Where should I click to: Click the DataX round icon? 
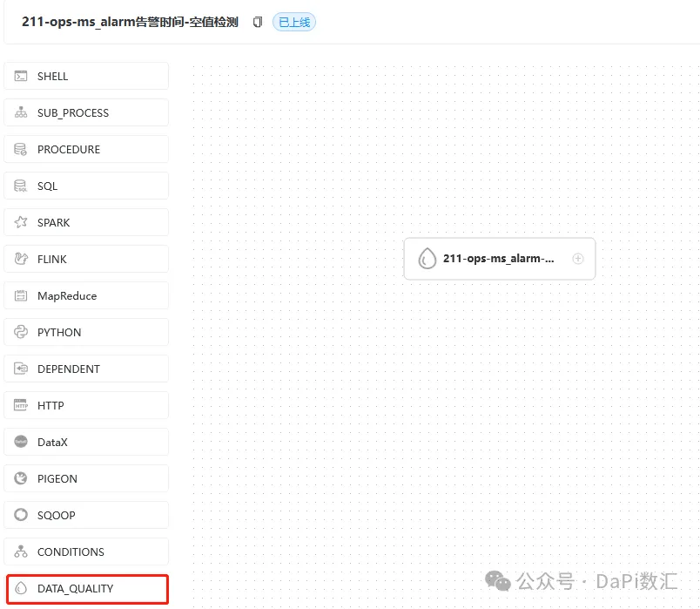click(21, 442)
